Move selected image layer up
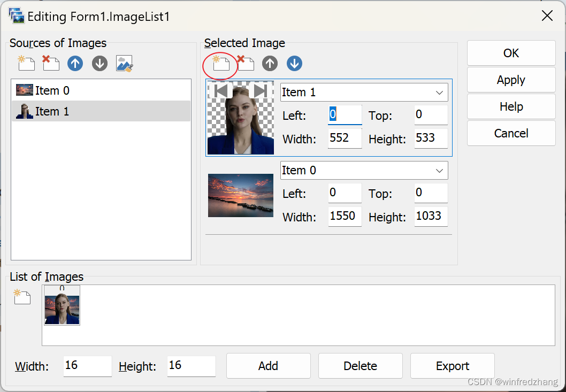566x392 pixels. (x=270, y=64)
